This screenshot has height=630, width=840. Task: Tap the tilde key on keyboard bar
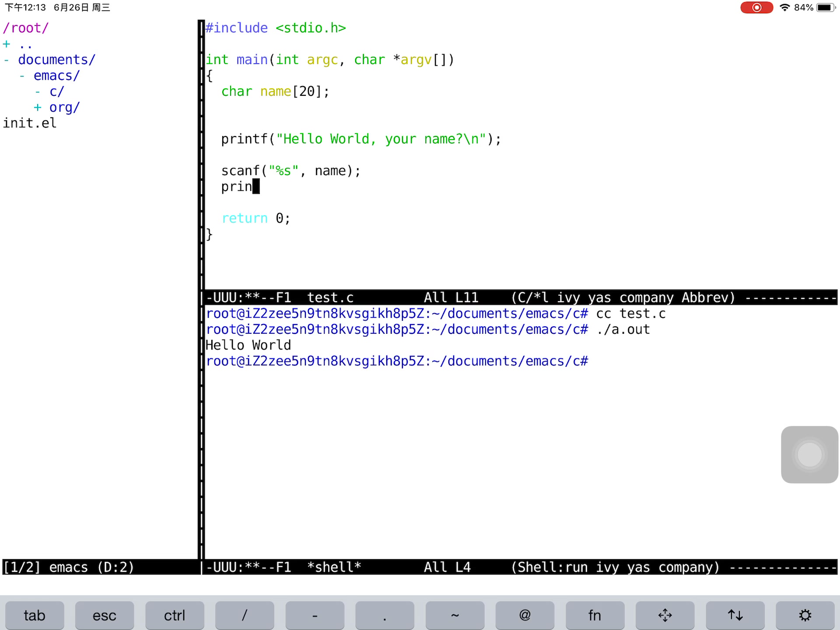[455, 615]
